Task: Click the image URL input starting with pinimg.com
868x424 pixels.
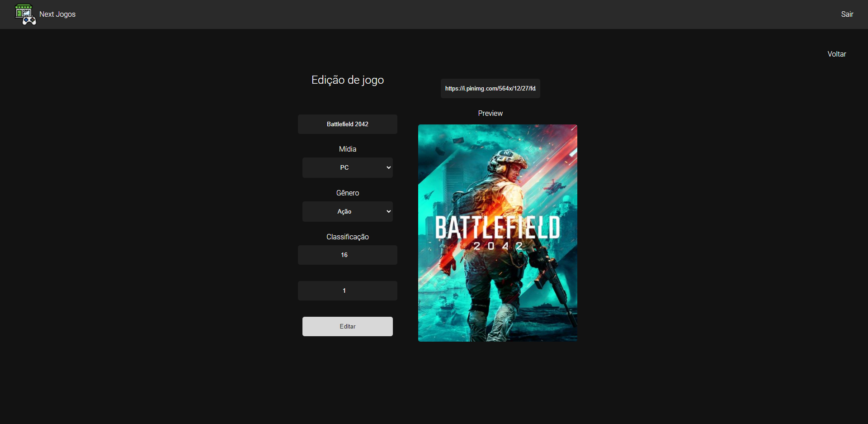Action: coord(490,88)
